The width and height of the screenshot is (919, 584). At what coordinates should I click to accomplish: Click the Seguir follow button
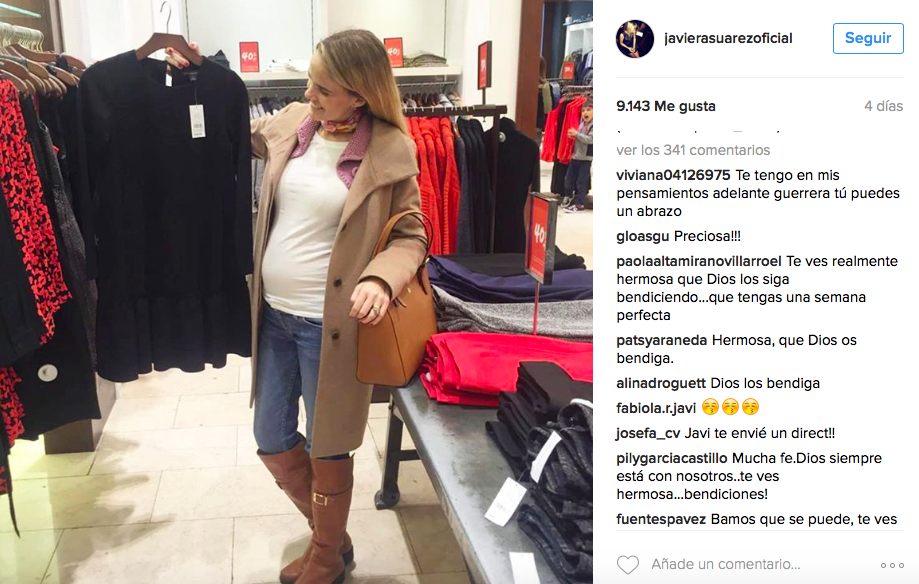click(x=868, y=38)
